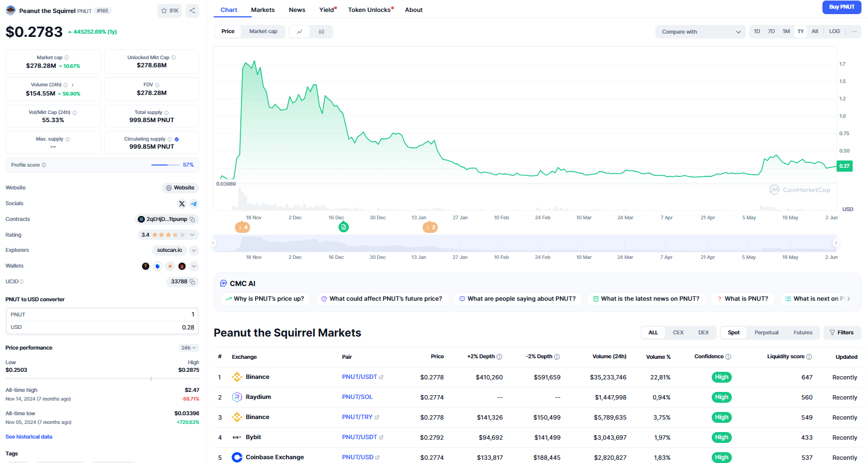The height and width of the screenshot is (463, 868).
Task: Click the left handle of chart range slider
Action: [x=214, y=243]
